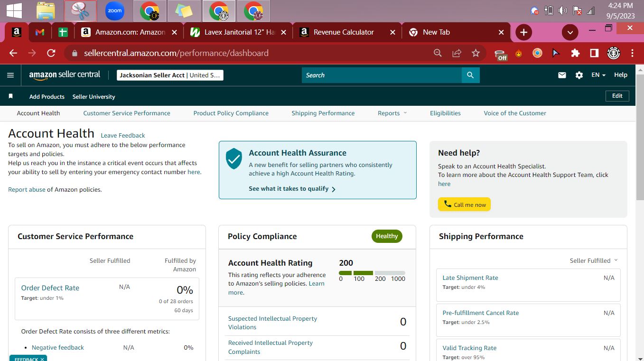
Task: Click the Account Health Rating progress bar
Action: (x=372, y=273)
